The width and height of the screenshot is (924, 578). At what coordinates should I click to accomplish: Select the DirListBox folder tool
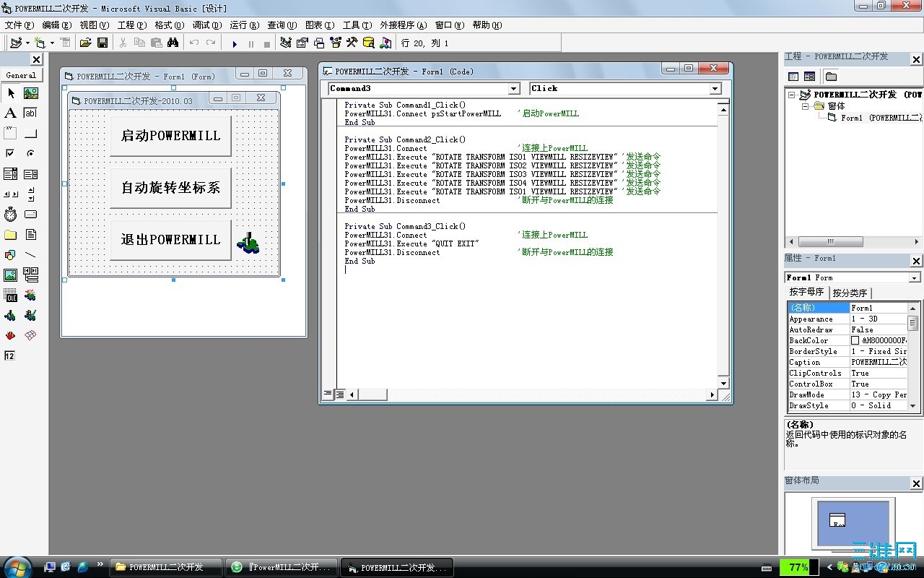(x=11, y=235)
